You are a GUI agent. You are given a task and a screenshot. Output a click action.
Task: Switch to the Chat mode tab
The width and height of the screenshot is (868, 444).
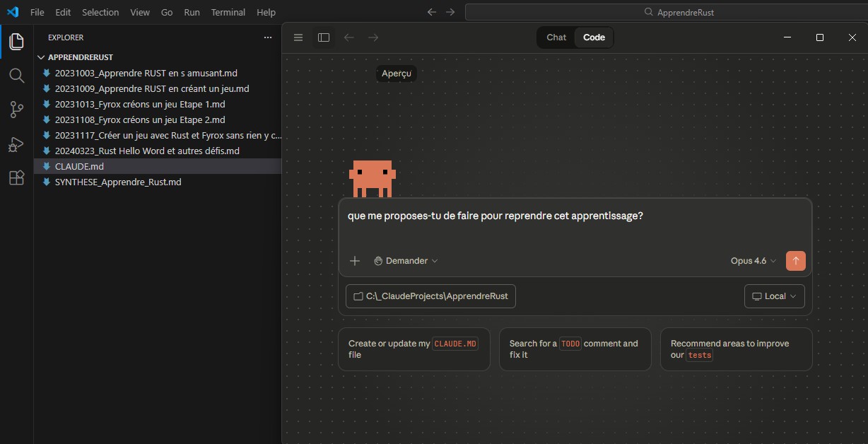click(x=556, y=37)
